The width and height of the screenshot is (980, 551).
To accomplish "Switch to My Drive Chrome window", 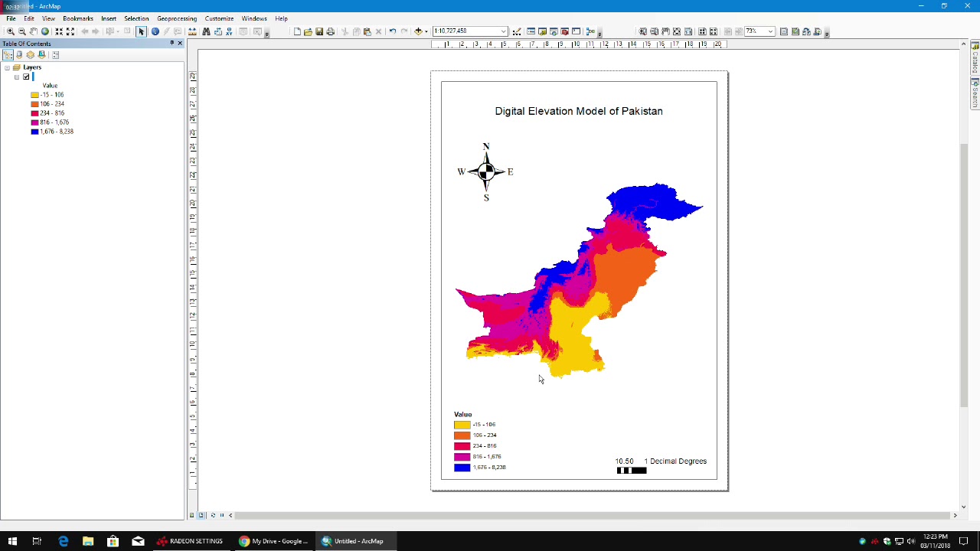I will point(273,541).
